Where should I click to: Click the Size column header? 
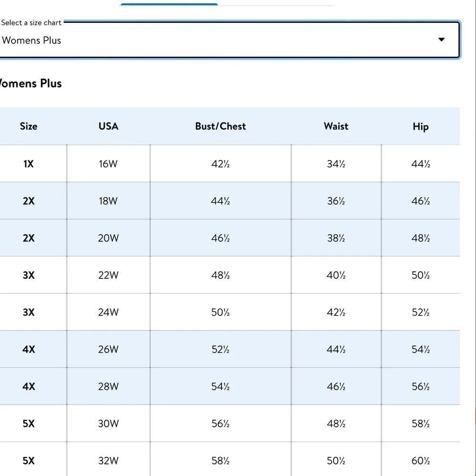pos(29,126)
